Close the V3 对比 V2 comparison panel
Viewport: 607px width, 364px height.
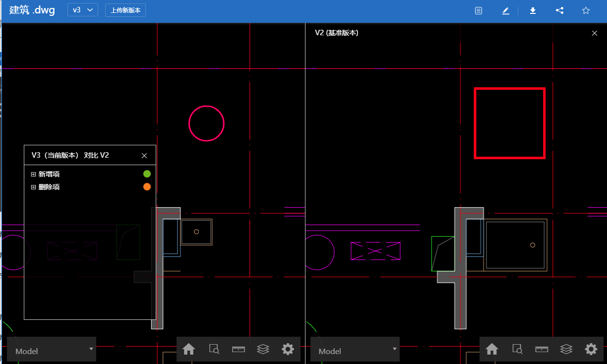point(144,156)
